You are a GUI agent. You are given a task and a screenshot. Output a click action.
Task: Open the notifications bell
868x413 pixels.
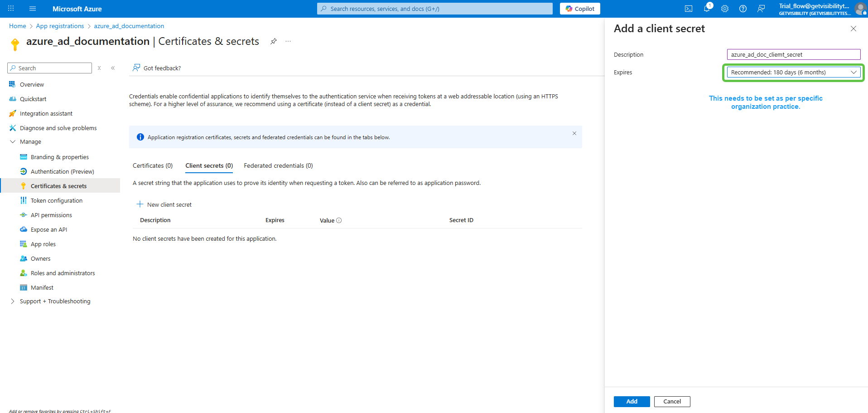(706, 9)
